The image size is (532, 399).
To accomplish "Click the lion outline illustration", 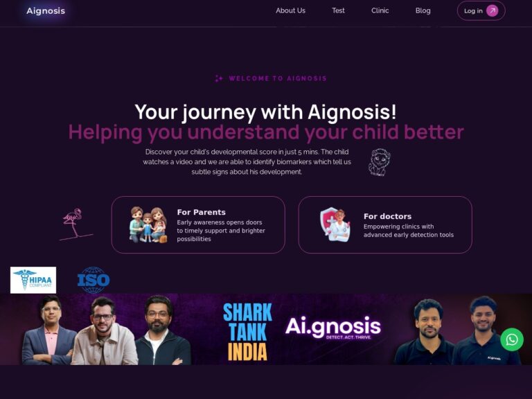I will [x=380, y=162].
